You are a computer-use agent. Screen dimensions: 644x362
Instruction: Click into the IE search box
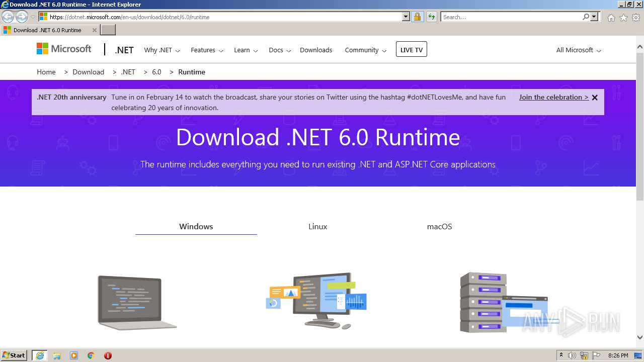coord(511,17)
